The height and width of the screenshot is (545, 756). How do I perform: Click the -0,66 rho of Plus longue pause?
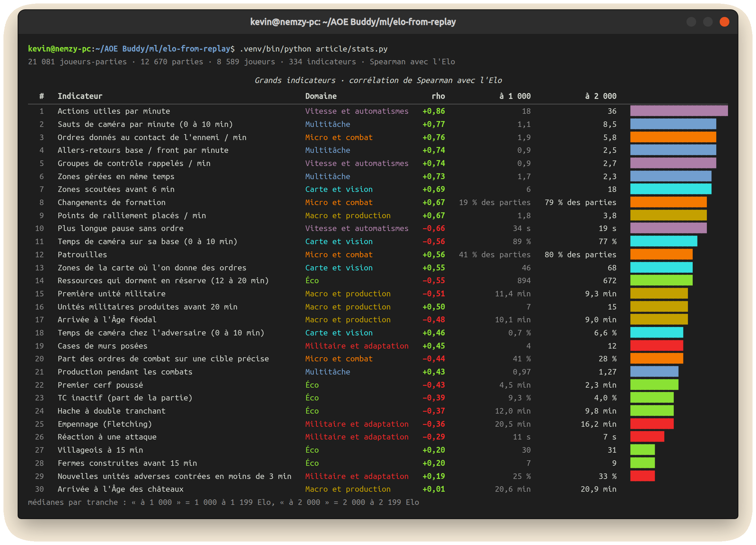coord(434,228)
